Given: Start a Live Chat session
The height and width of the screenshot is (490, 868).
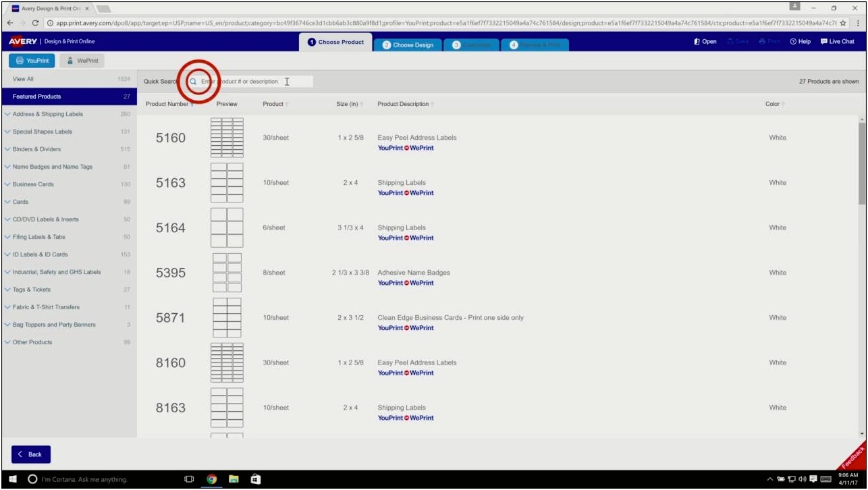Looking at the screenshot, I should 838,42.
